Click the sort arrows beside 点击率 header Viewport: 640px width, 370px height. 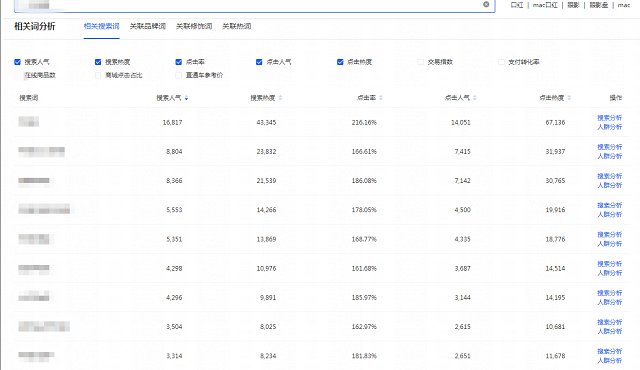point(381,98)
